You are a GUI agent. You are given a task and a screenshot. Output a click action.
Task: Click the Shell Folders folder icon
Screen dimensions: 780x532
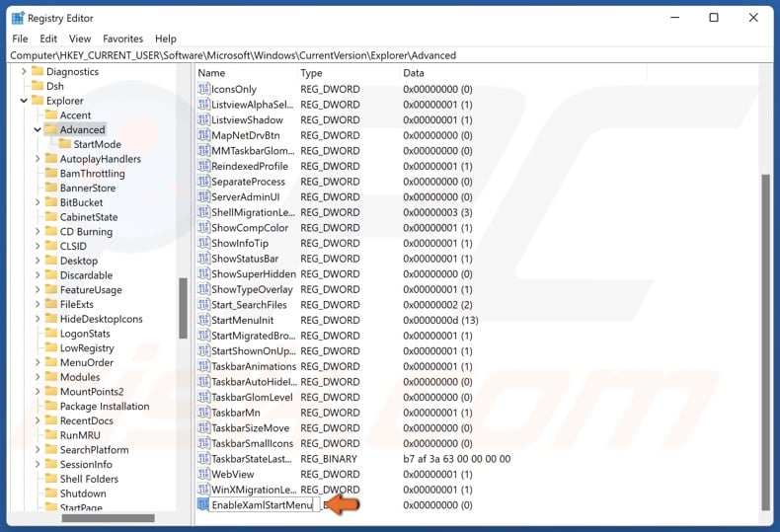(x=51, y=479)
